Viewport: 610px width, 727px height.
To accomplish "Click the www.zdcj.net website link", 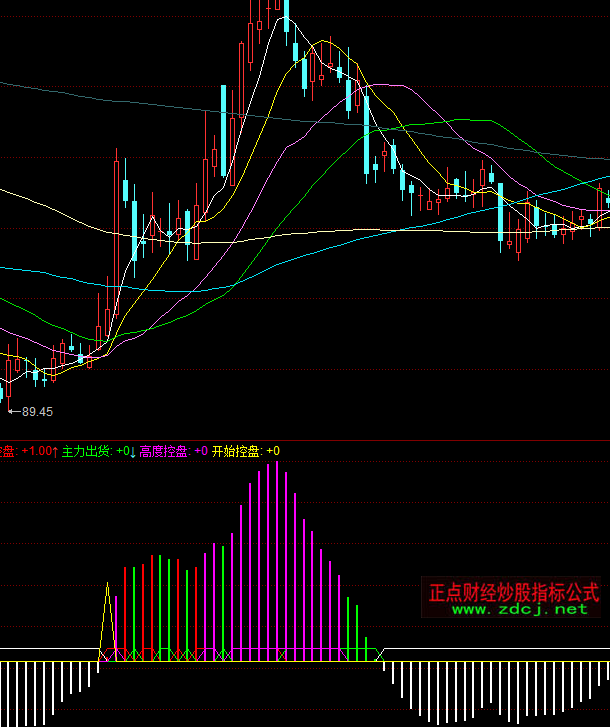I will click(x=519, y=609).
